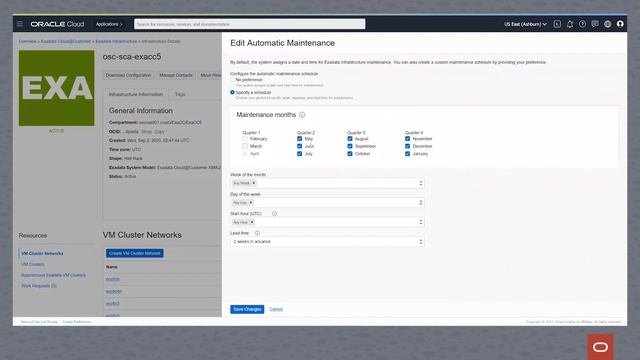Remove the Any Week tag
The height and width of the screenshot is (360, 640).
pos(253,183)
